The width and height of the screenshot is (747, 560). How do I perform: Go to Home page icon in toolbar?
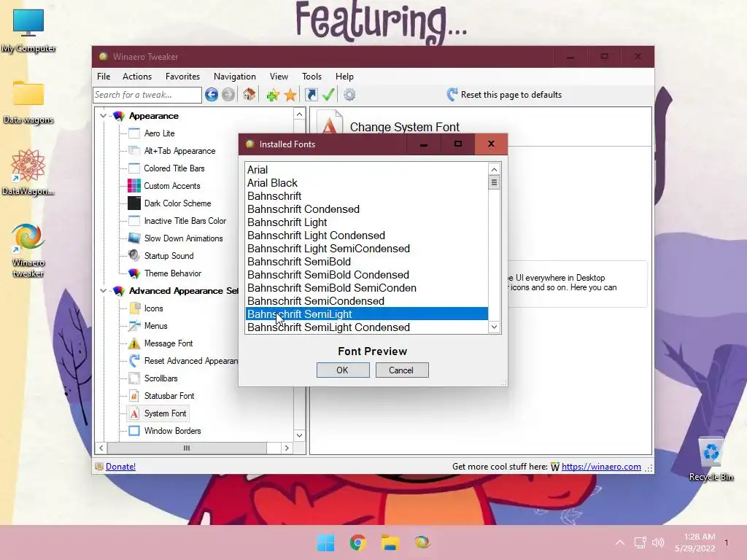coord(249,94)
